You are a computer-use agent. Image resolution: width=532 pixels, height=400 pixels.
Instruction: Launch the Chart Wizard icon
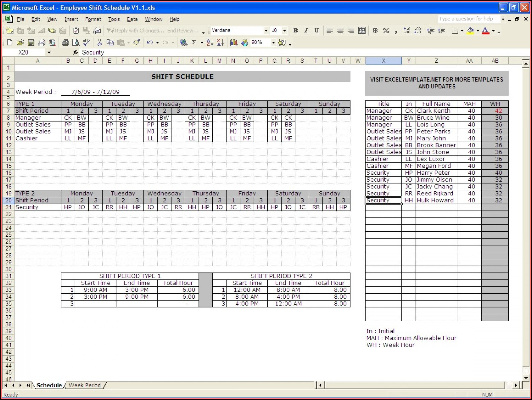[x=234, y=42]
